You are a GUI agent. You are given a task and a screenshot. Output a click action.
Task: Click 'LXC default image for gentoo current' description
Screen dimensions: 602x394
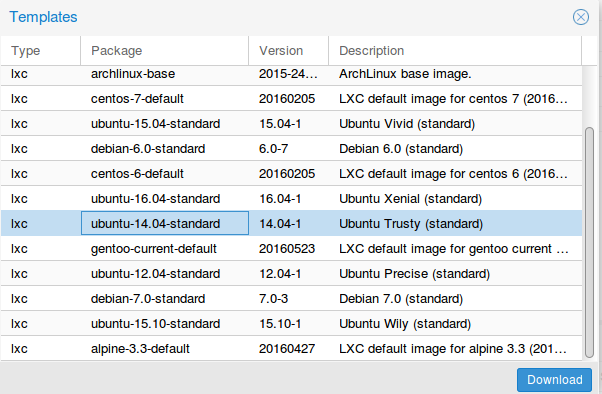pos(453,248)
